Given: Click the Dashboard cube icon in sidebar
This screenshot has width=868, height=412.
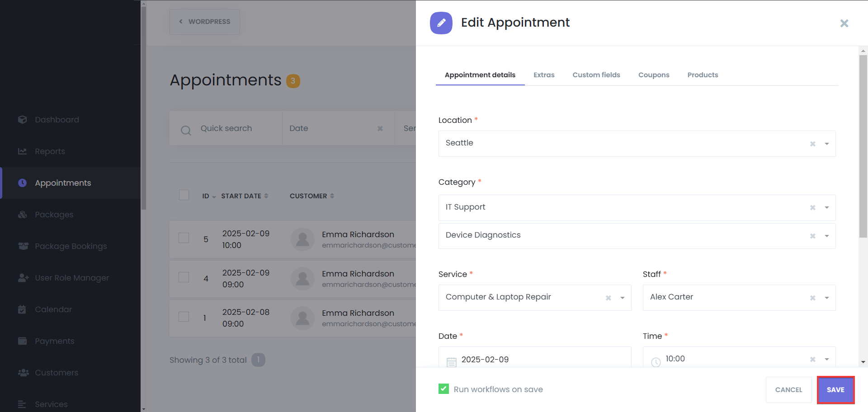Looking at the screenshot, I should click(x=22, y=120).
